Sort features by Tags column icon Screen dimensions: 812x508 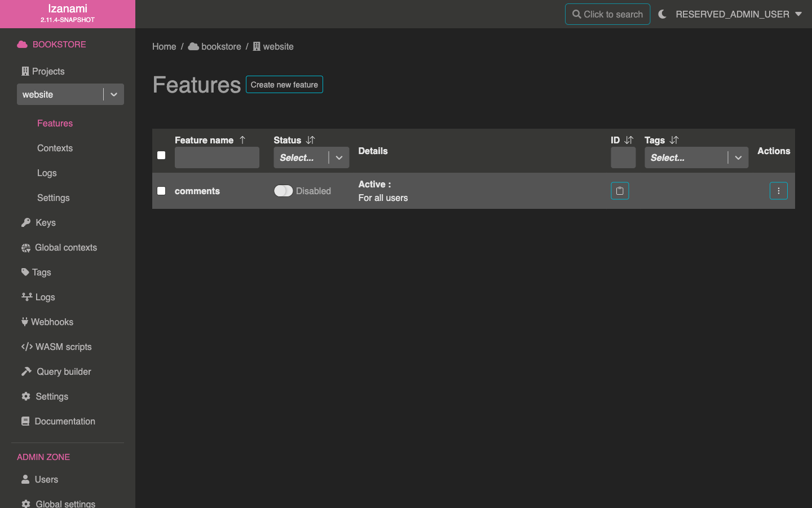674,140
